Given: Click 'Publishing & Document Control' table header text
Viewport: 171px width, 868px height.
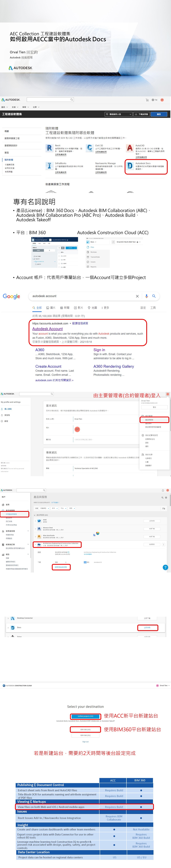Looking at the screenshot, I should click(40, 785).
